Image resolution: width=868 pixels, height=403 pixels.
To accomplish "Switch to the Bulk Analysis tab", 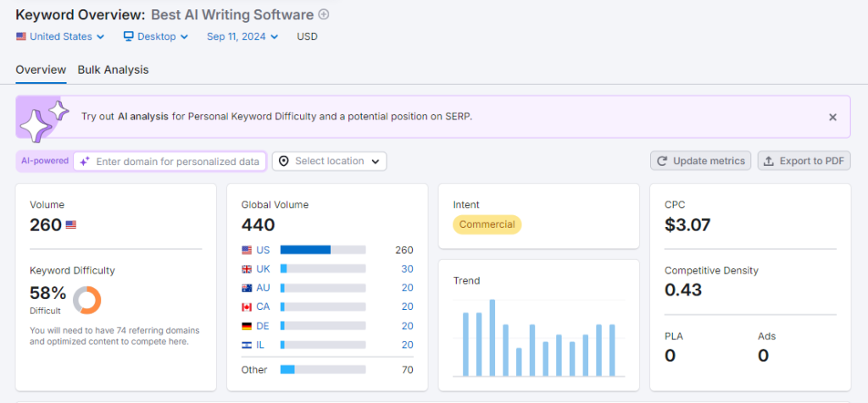I will 113,69.
